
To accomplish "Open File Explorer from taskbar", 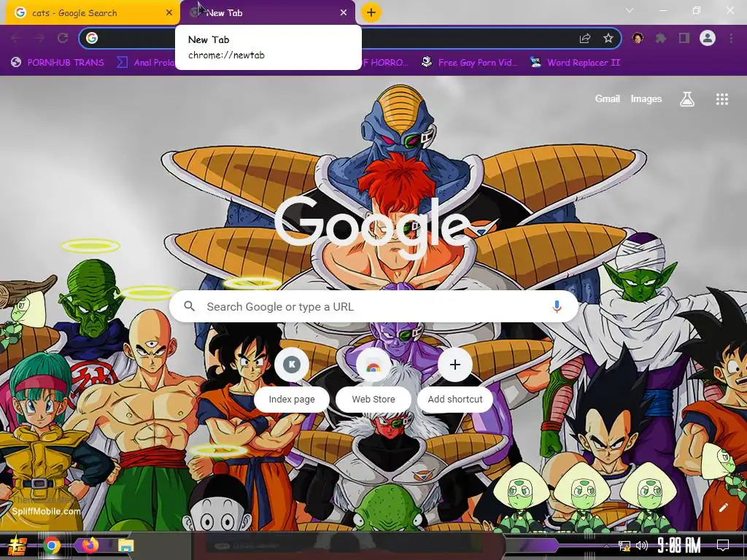I will point(125,545).
